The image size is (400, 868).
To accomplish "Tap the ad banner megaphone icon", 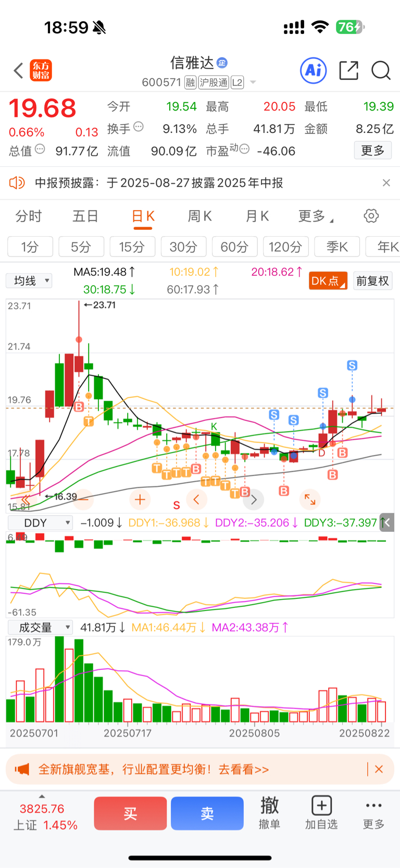I will coord(22,769).
